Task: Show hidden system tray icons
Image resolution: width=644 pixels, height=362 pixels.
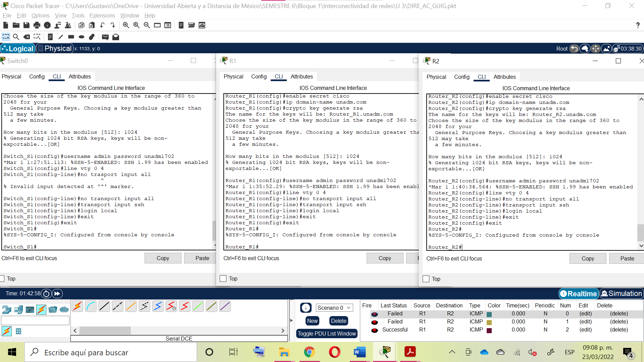Action: 452,352
